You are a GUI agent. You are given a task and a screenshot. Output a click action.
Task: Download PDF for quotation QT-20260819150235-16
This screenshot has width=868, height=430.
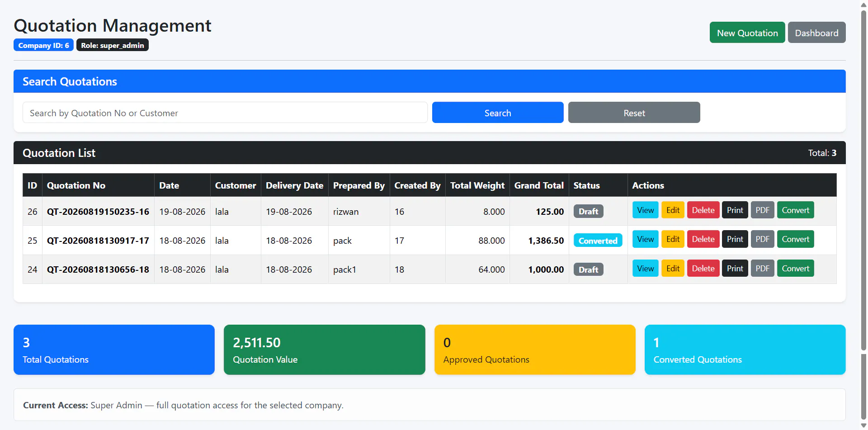763,210
